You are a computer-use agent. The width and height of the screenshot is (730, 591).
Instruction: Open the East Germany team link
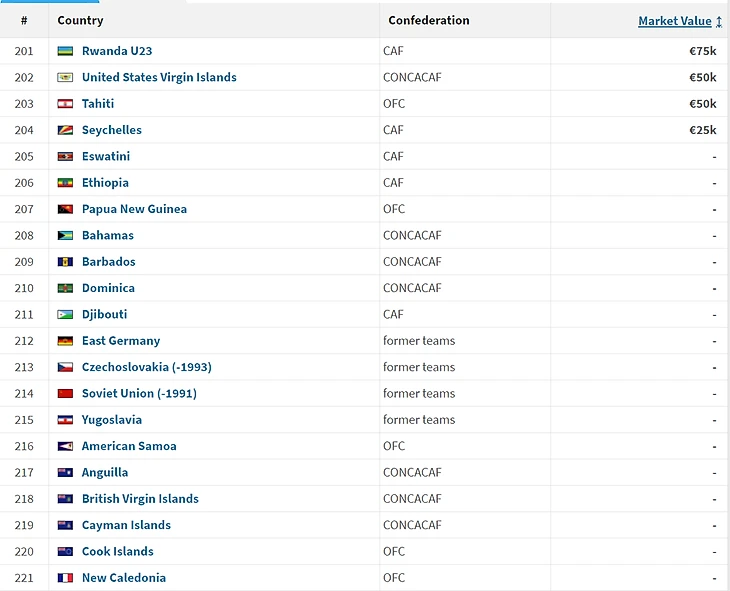(121, 341)
